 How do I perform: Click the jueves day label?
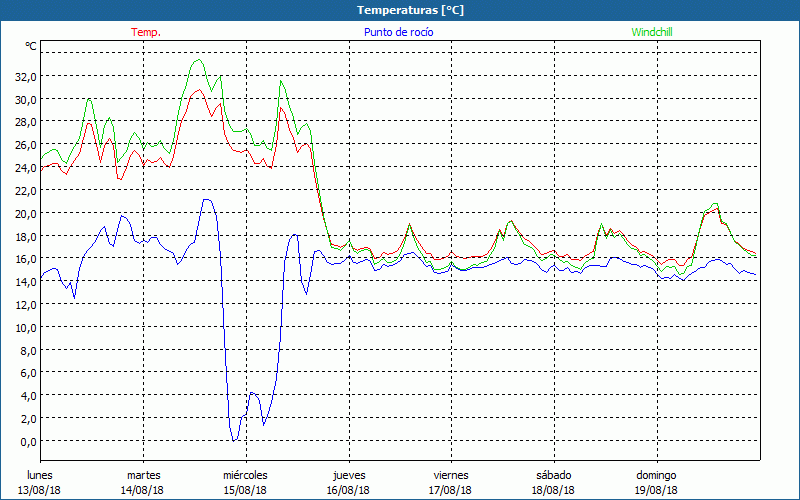(349, 475)
